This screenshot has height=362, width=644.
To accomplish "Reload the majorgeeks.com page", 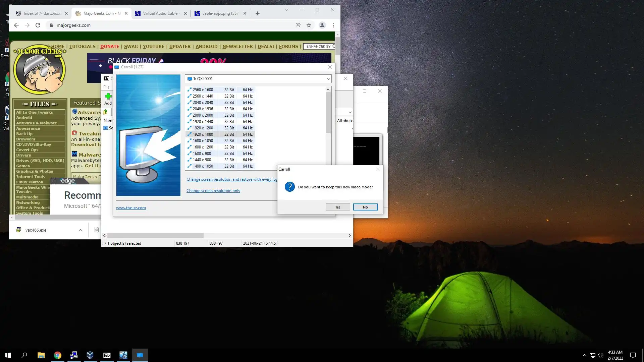I will (x=38, y=25).
